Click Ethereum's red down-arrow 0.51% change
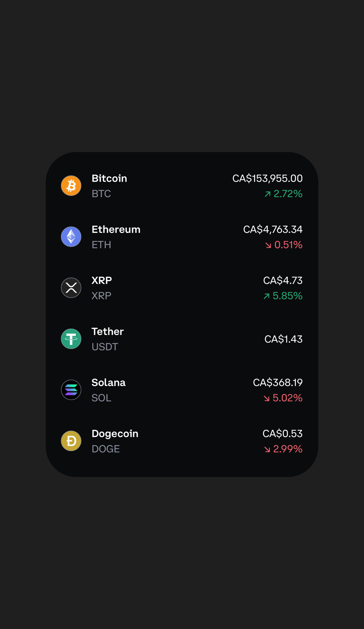Image resolution: width=364 pixels, height=629 pixels. [x=284, y=245]
